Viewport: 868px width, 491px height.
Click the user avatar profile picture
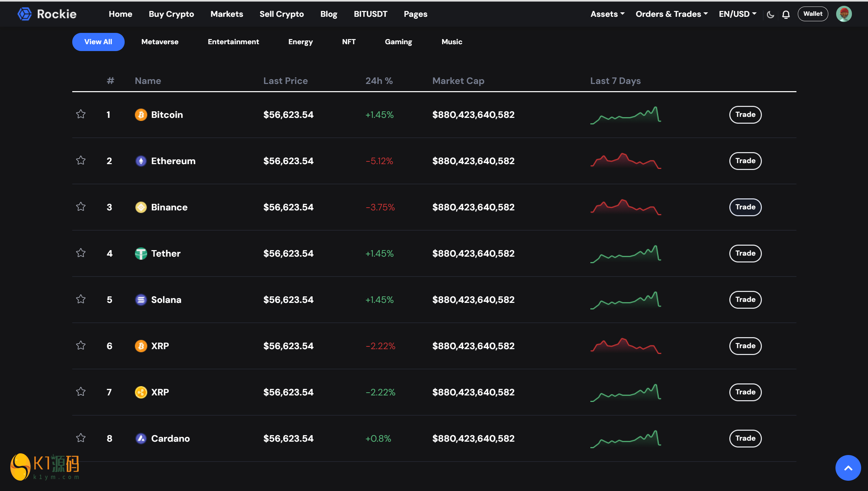click(x=844, y=14)
